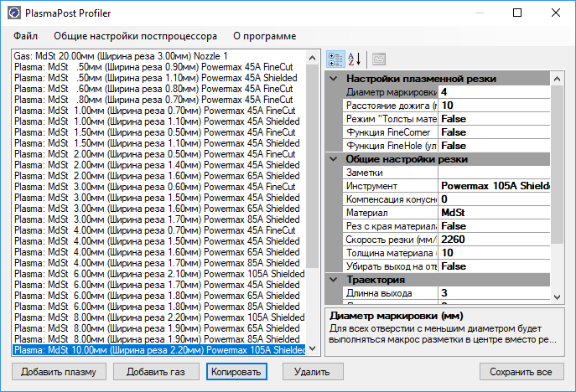
Task: Open the Файл menu
Action: [25, 36]
